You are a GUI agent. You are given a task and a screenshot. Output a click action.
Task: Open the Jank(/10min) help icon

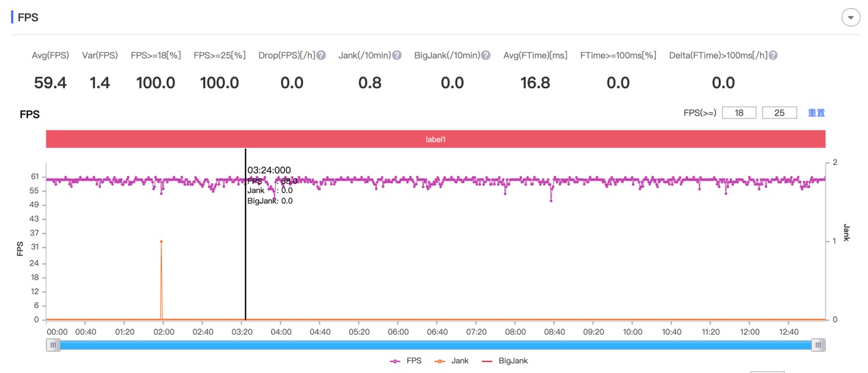click(x=397, y=55)
